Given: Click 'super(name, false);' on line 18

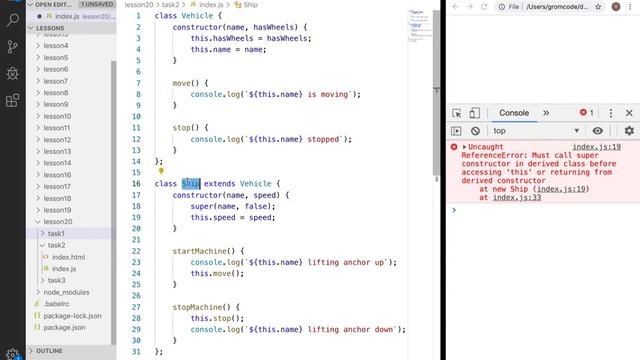Looking at the screenshot, I should [233, 207].
